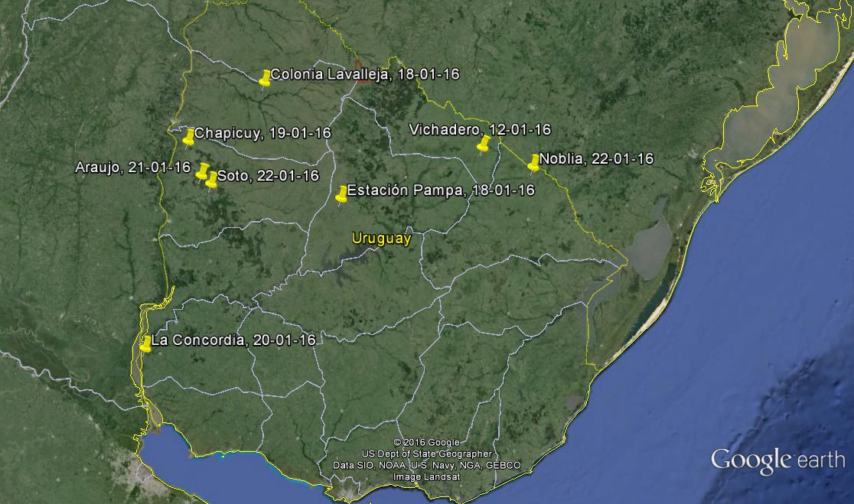This screenshot has height=504, width=854.
Task: Click the Colonia Lavalleja yellow pushpin
Action: [x=265, y=77]
